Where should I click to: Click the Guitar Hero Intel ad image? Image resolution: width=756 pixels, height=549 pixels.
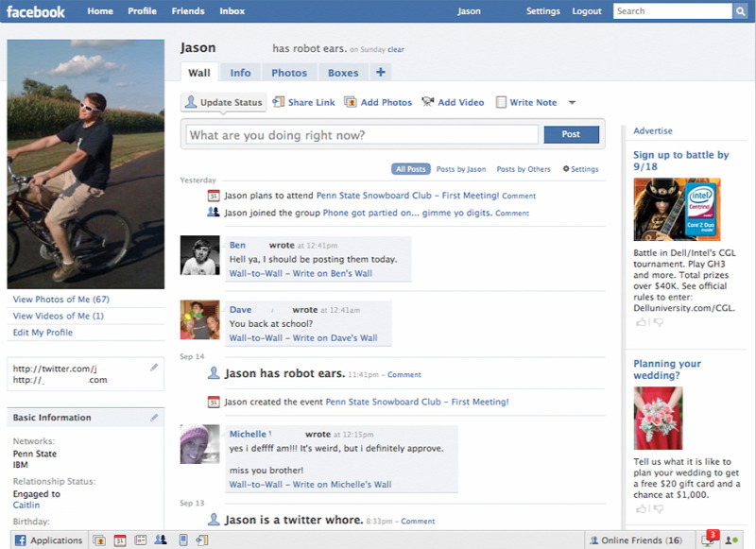(677, 209)
